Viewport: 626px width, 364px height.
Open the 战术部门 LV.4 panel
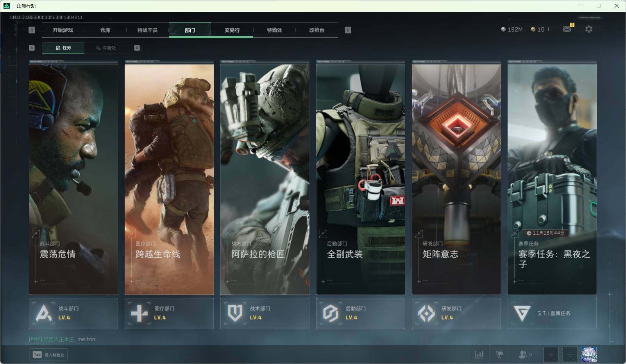(265, 313)
